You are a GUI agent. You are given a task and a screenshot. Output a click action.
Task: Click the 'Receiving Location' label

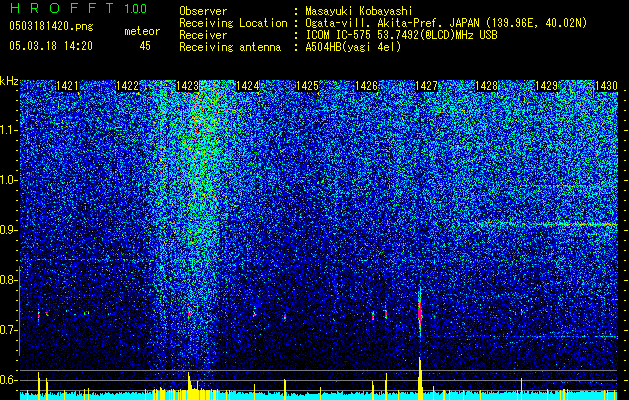click(233, 23)
